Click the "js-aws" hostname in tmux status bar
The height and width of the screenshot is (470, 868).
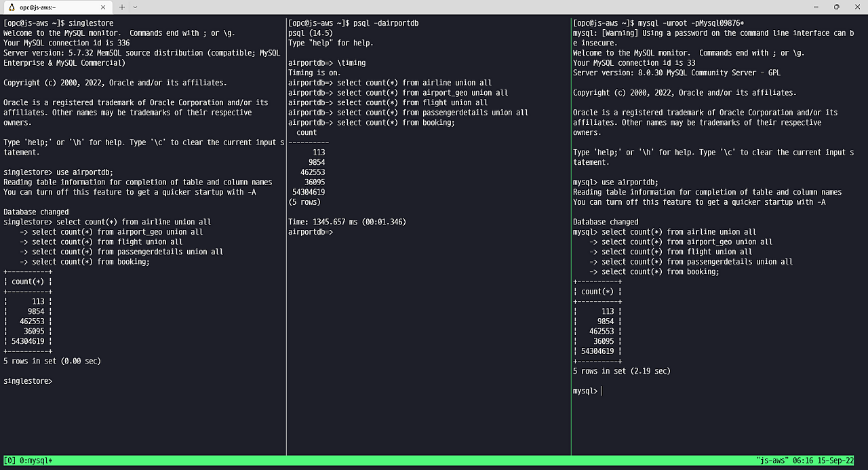click(772, 461)
